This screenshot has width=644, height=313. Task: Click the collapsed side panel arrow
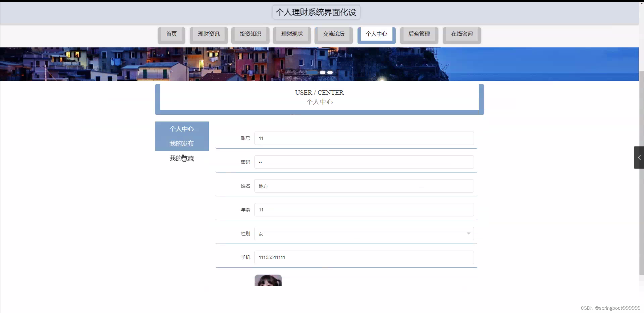tap(639, 158)
